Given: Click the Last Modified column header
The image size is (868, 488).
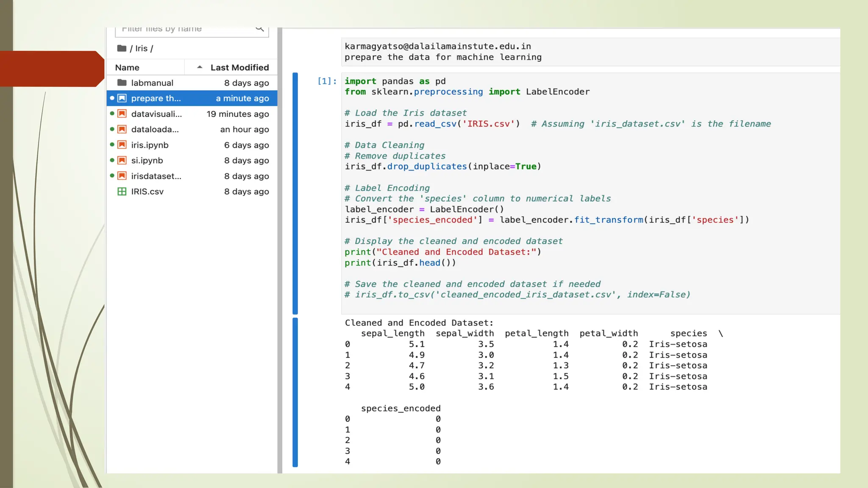Looking at the screenshot, I should pyautogui.click(x=239, y=67).
